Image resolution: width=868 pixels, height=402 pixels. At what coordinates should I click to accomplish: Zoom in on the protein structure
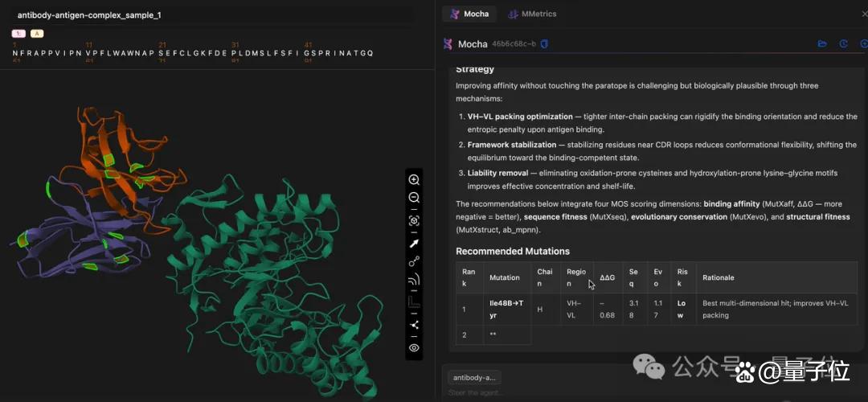414,180
